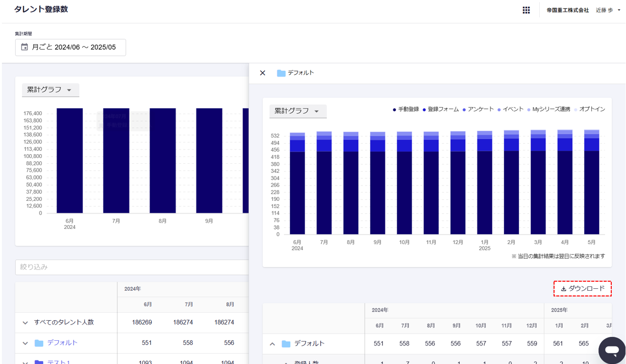The height and width of the screenshot is (364, 626).
Task: Click the folder icon in panel header
Action: click(281, 73)
